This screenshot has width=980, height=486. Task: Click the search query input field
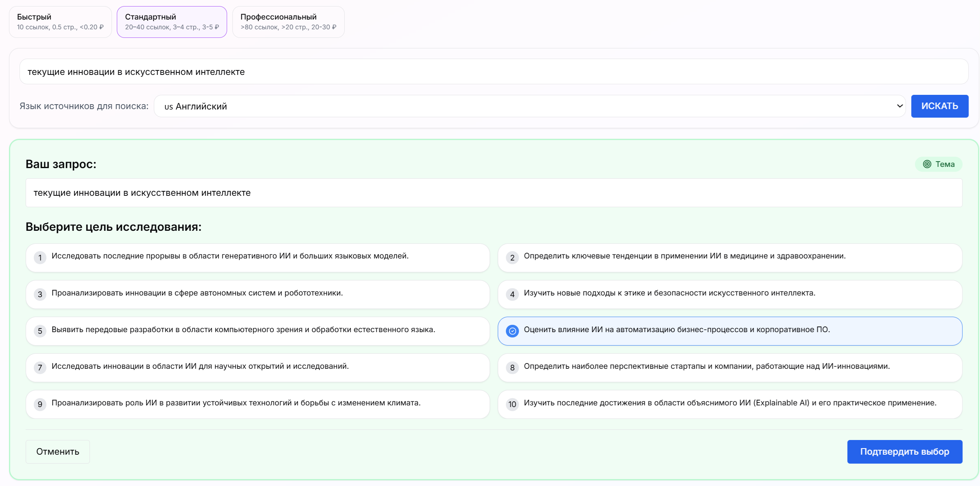click(x=488, y=72)
